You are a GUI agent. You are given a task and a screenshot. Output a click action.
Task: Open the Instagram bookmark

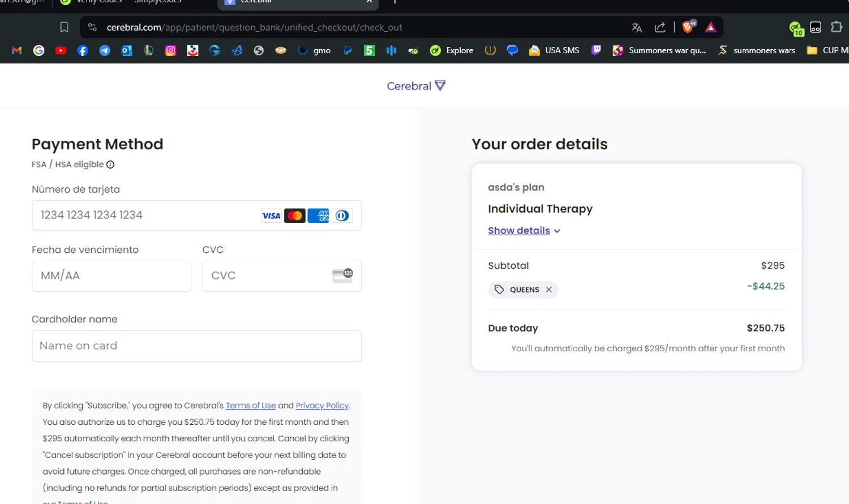(170, 50)
